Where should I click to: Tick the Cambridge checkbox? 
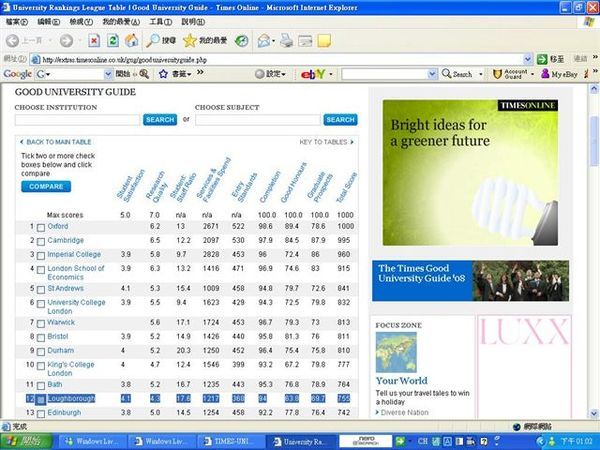coord(41,241)
